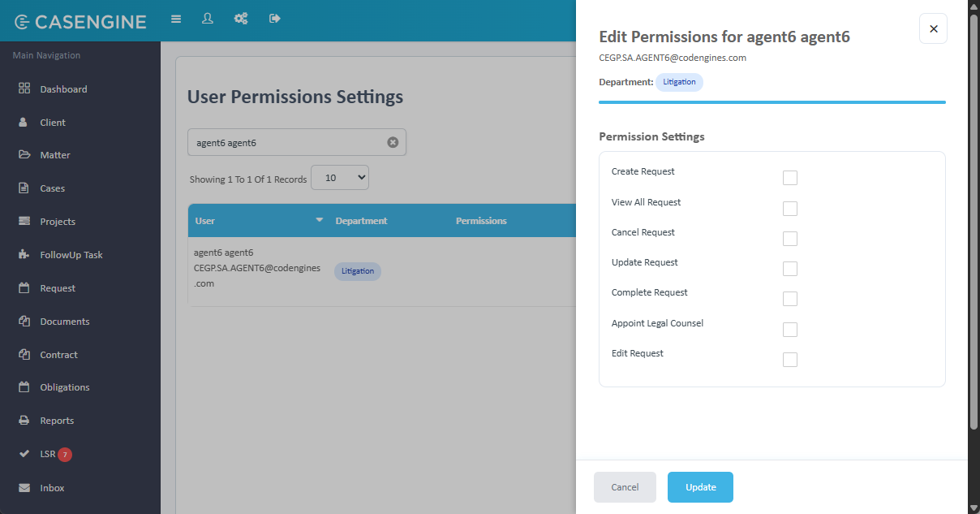
Task: Sort by User column arrow
Action: [319, 220]
